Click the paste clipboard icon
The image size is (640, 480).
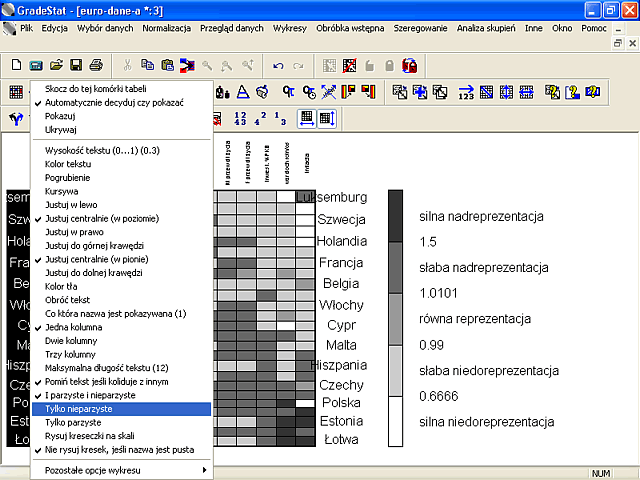click(x=167, y=65)
